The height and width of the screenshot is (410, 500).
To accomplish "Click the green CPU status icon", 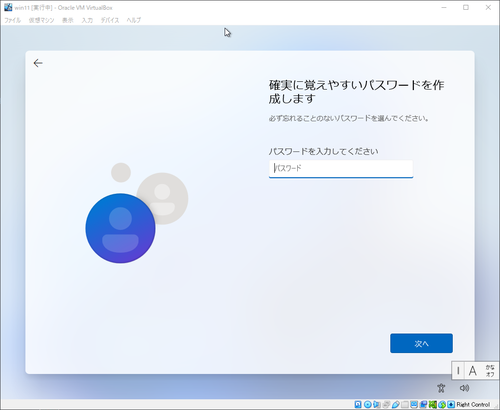I will (x=433, y=404).
